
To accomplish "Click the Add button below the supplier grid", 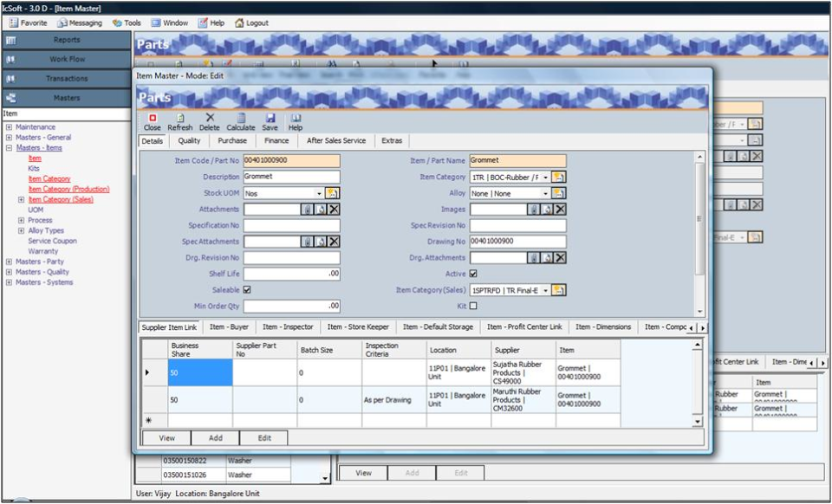I will [x=214, y=438].
